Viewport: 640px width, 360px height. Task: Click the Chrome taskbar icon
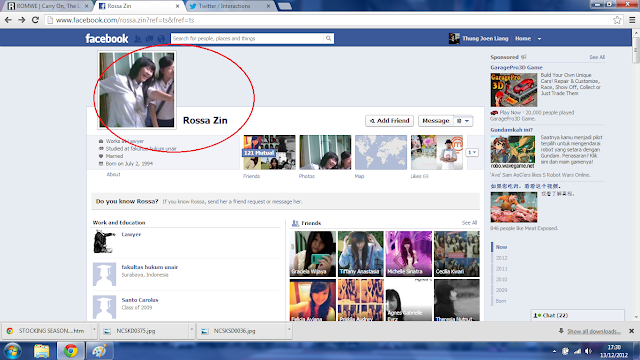click(70, 351)
